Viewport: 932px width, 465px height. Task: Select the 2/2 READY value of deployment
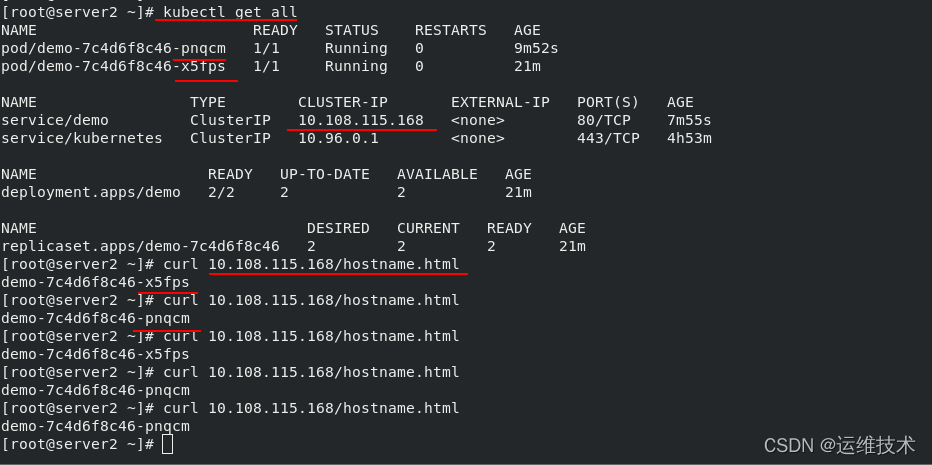221,192
